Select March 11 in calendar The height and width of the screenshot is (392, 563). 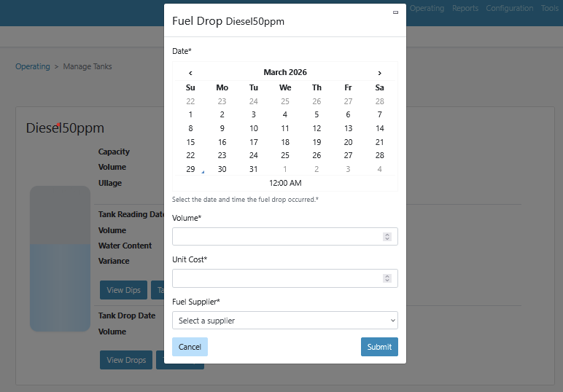[x=285, y=128]
